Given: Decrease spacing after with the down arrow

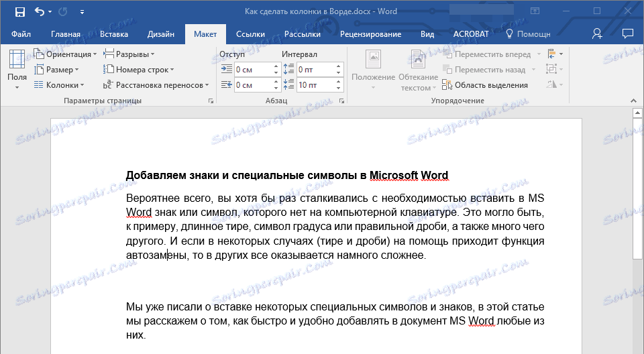Looking at the screenshot, I should click(338, 88).
